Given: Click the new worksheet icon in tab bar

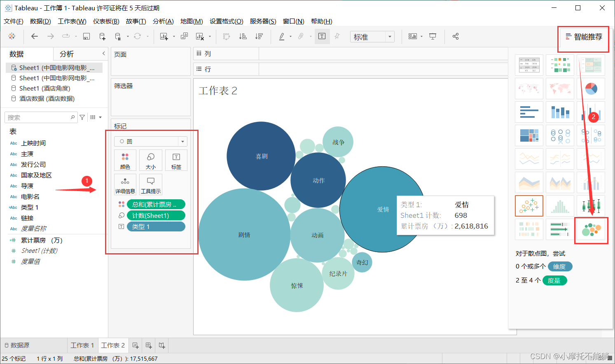Looking at the screenshot, I should tap(136, 345).
